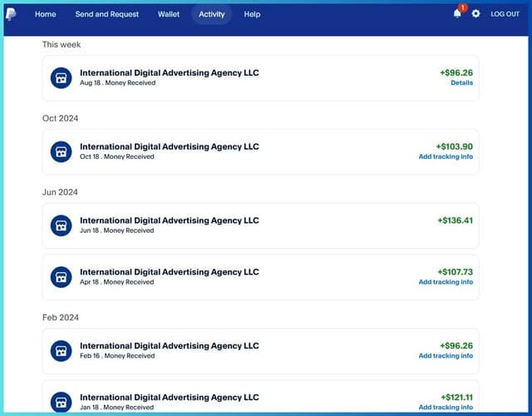Click 'Jan 18 . Money Received' text
This screenshot has width=532, height=416.
(x=117, y=407)
